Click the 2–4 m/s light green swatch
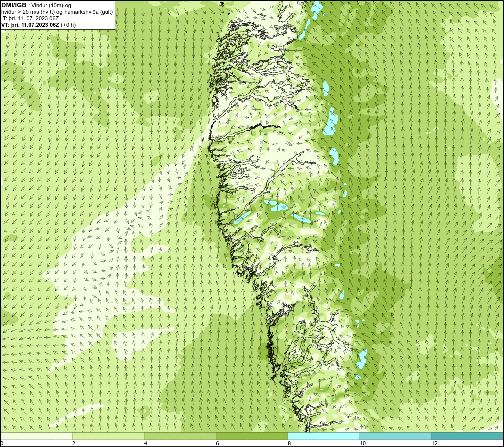 (108, 436)
